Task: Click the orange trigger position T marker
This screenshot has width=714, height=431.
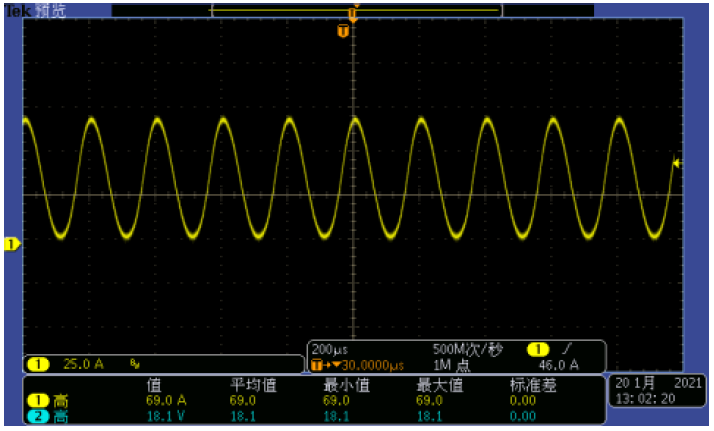Action: point(344,32)
